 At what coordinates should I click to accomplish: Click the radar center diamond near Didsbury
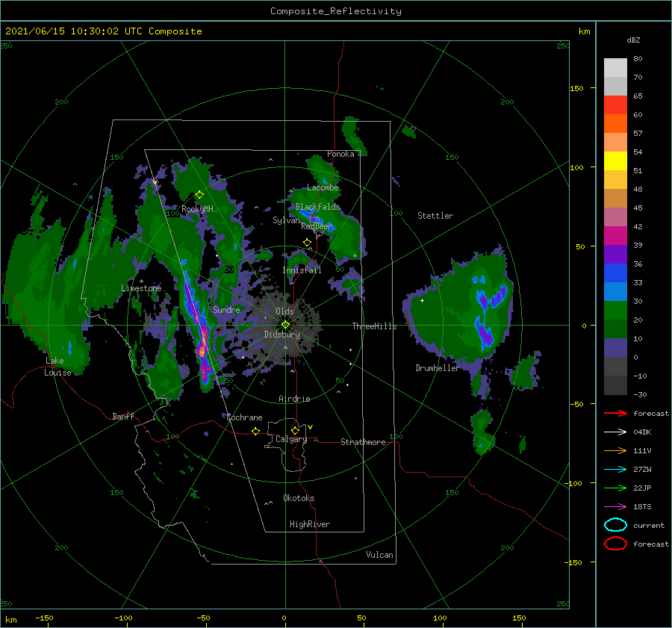point(285,325)
